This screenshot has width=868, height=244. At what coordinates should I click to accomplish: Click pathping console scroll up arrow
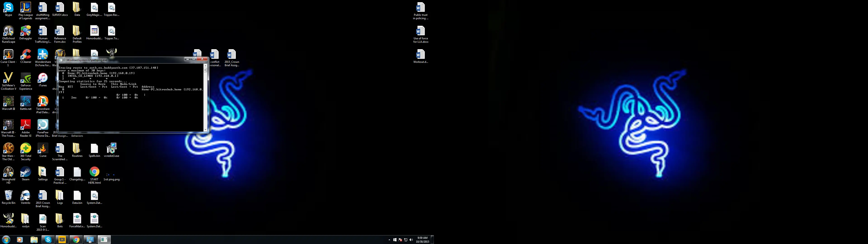[x=205, y=66]
